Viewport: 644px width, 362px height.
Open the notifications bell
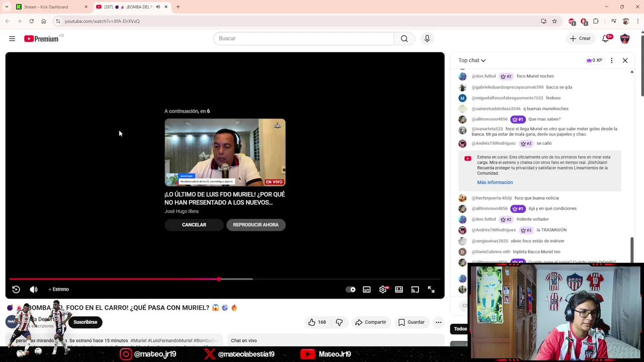(x=606, y=39)
